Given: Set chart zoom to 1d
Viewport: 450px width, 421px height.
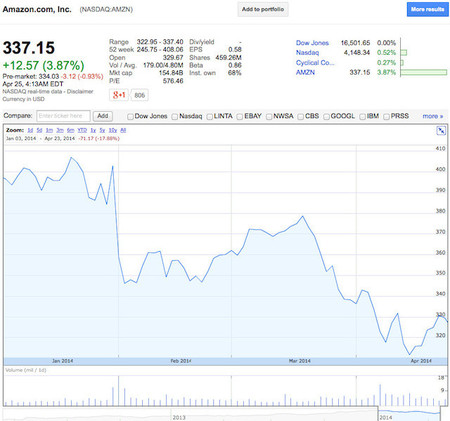Looking at the screenshot, I should tap(30, 130).
